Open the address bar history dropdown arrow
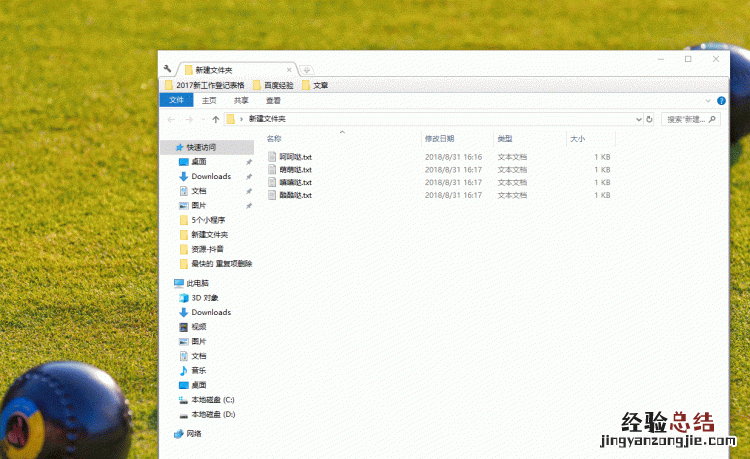The width and height of the screenshot is (750, 459). [x=639, y=119]
